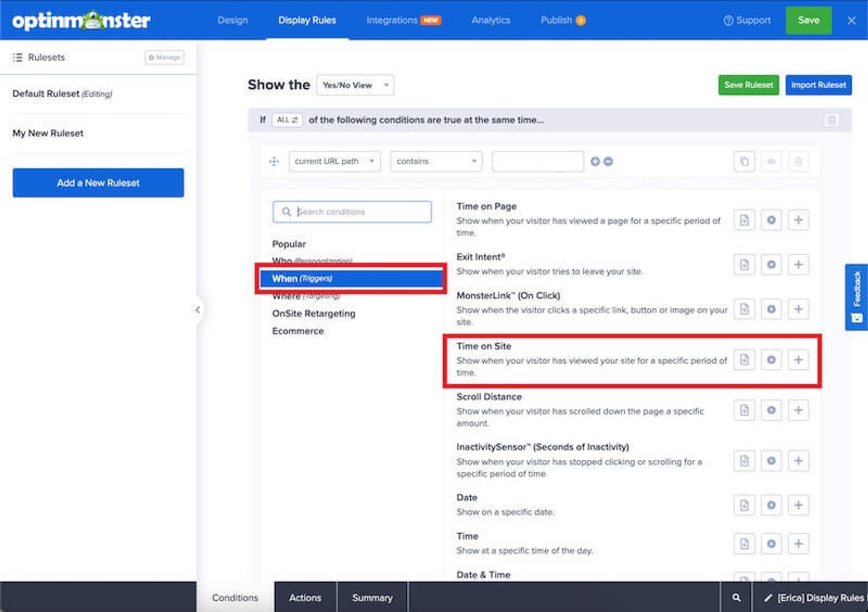
Task: Add another URL path value with plus circle
Action: click(595, 161)
